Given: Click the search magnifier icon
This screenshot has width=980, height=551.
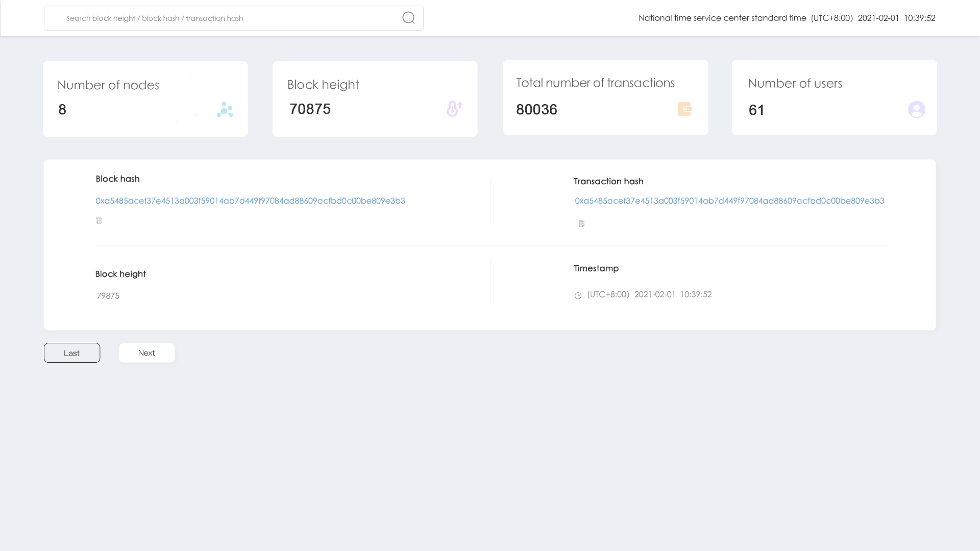Looking at the screenshot, I should (408, 18).
